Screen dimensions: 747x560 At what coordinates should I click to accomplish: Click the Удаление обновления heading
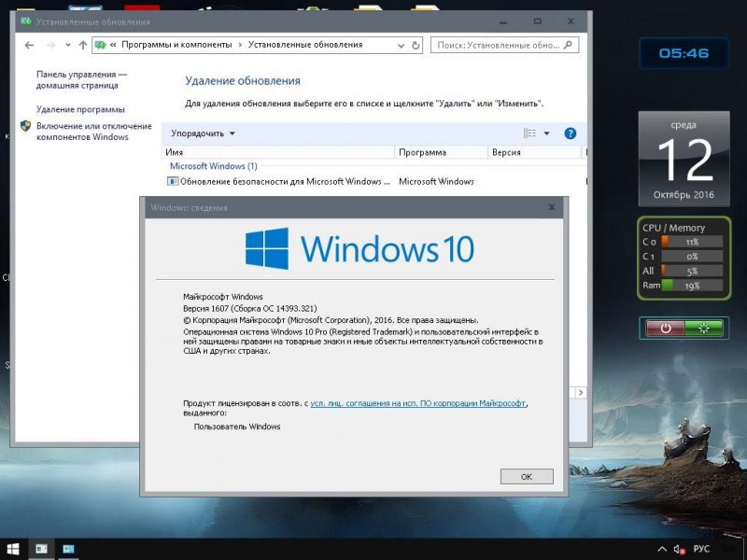tap(243, 81)
